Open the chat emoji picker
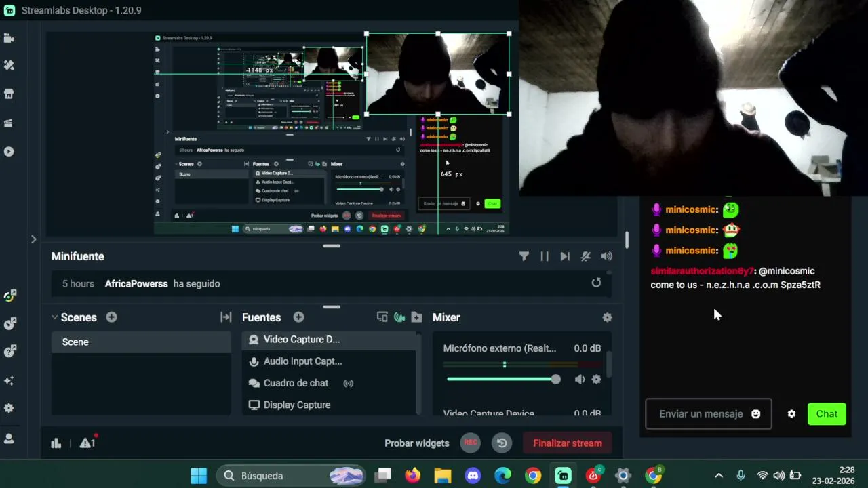The width and height of the screenshot is (868, 488). [x=756, y=414]
